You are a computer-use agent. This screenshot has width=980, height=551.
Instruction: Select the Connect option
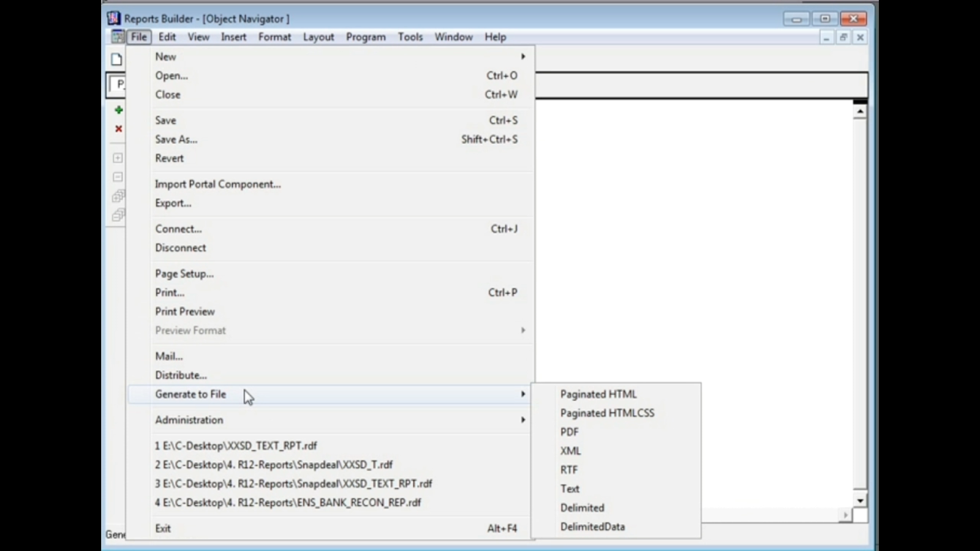click(178, 228)
